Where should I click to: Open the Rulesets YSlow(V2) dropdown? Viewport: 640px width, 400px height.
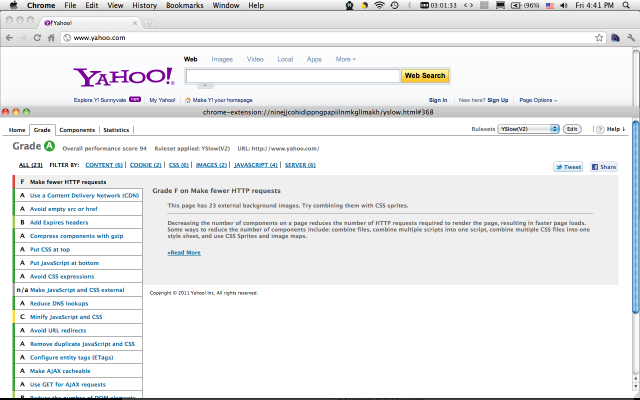(x=528, y=129)
